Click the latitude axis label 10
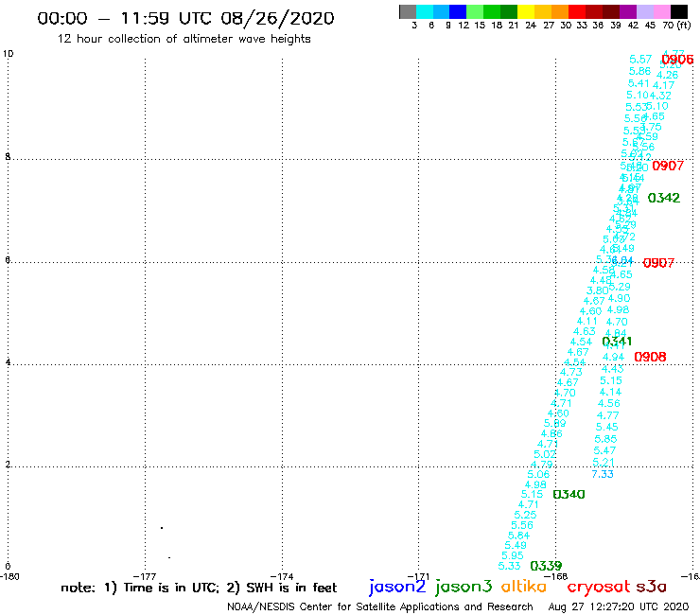This screenshot has height=615, width=700. (x=8, y=54)
